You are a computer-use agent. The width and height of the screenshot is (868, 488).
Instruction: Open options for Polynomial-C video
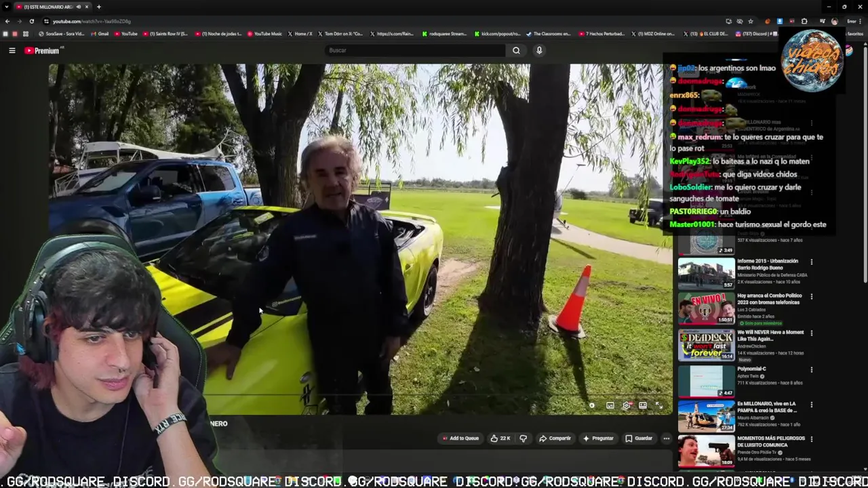pos(811,370)
